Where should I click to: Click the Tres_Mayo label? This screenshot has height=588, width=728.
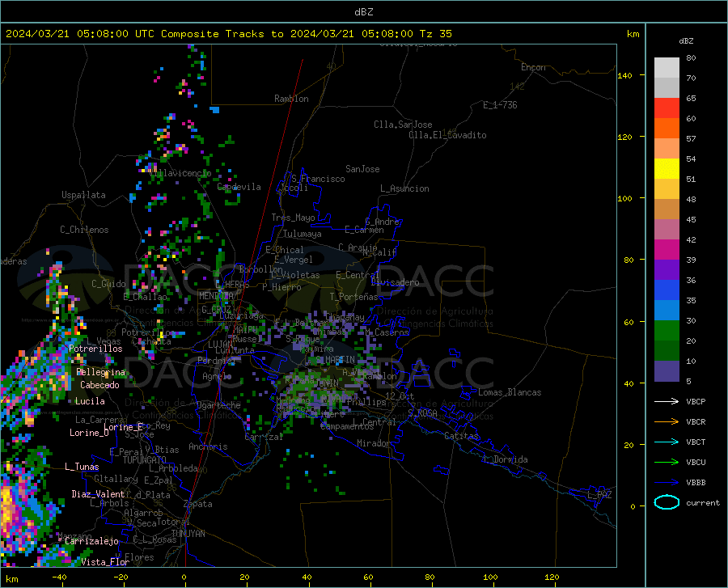[293, 218]
